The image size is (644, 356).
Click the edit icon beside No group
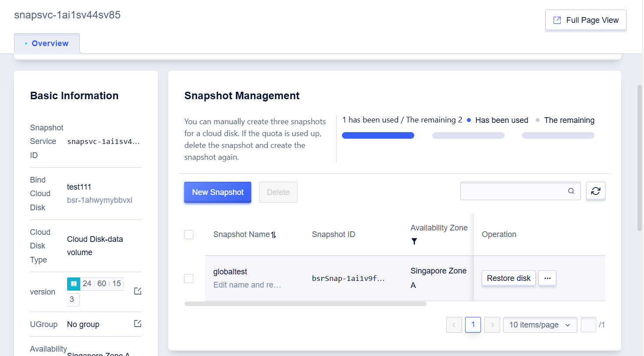pos(138,324)
